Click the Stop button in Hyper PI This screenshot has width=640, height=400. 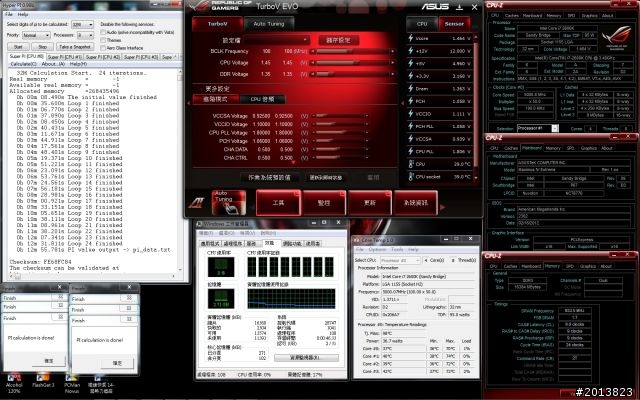(42, 47)
